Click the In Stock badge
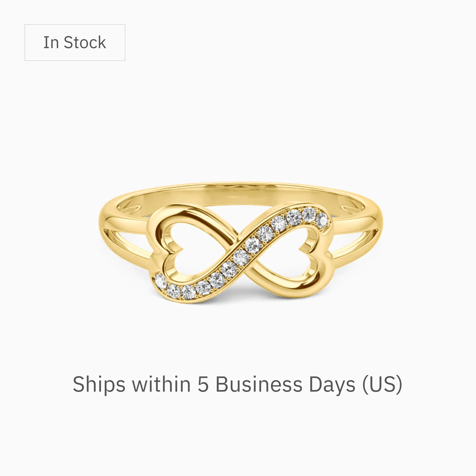476x476 pixels. 75,42
